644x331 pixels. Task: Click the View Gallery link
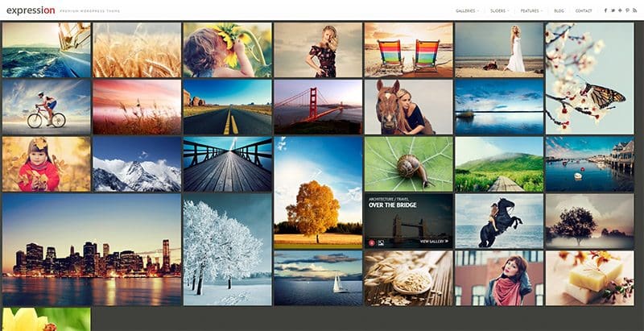[x=434, y=242]
